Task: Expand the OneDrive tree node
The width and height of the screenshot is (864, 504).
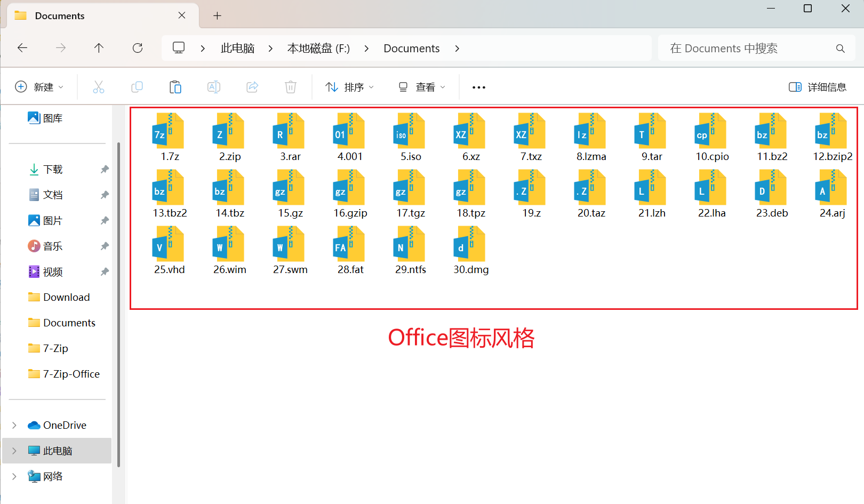Action: click(14, 425)
